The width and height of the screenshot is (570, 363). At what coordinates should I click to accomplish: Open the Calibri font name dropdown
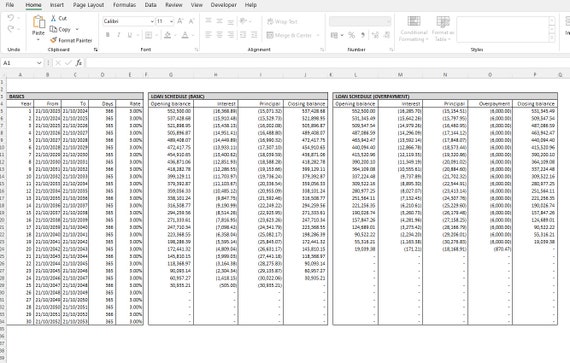click(x=152, y=21)
